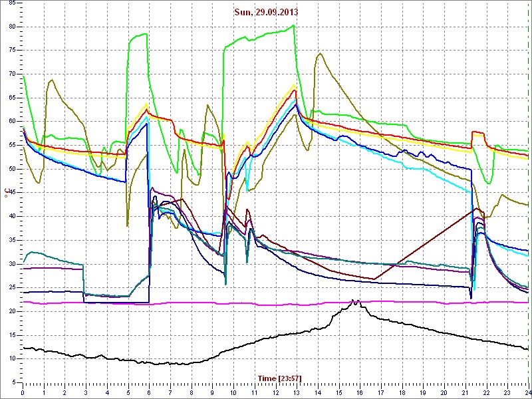The image size is (532, 399).
Task: Click hour 14 on the time axis
Action: (317, 392)
